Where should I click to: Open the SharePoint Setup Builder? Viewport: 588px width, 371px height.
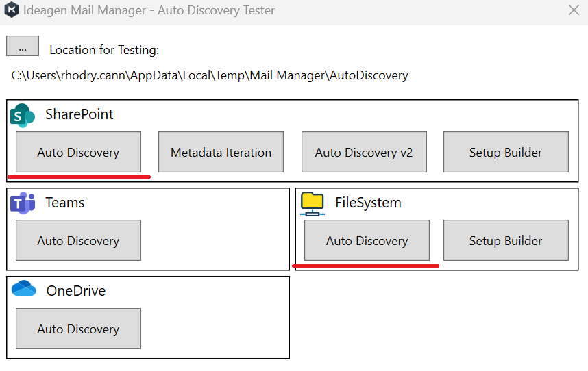point(506,152)
